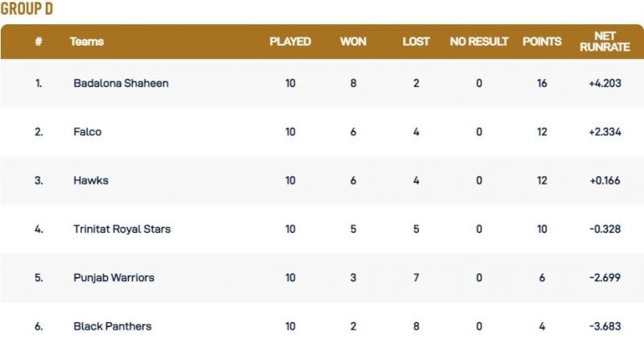The image size is (644, 348).
Task: Select the Falco team row
Action: (87, 132)
